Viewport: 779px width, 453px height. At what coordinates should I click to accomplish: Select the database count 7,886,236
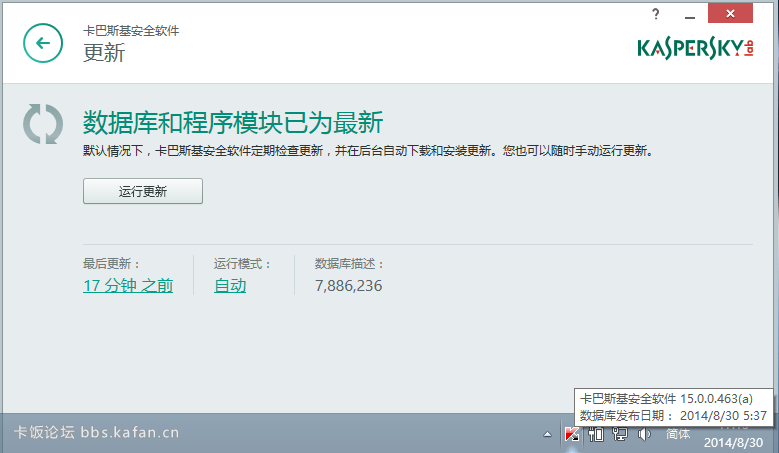point(348,286)
